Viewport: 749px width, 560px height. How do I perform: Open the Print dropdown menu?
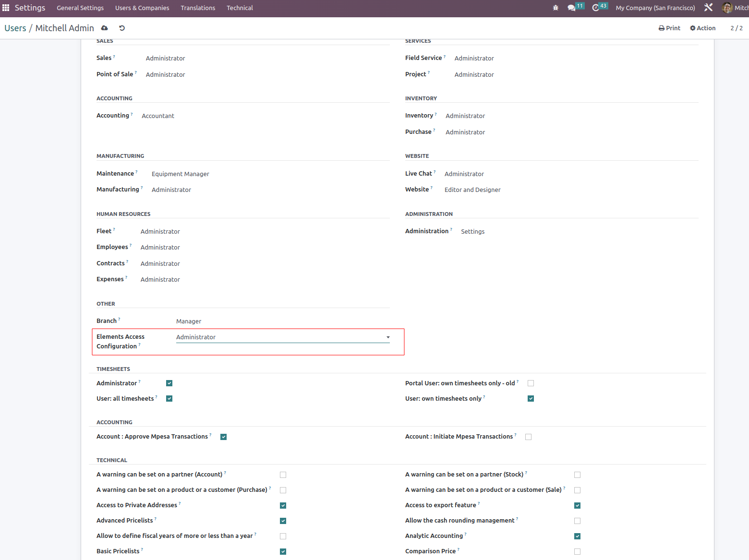(669, 28)
